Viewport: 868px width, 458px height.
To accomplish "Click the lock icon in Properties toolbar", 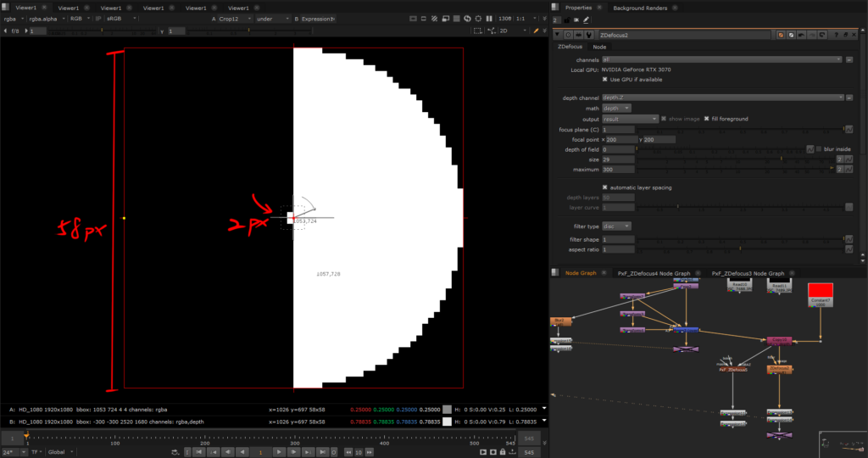I will (x=566, y=20).
